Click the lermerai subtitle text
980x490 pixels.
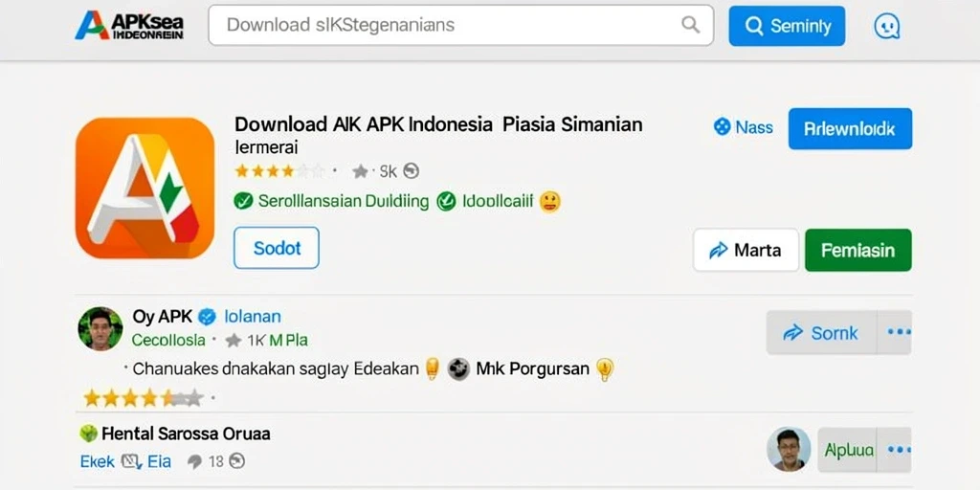pos(266,146)
